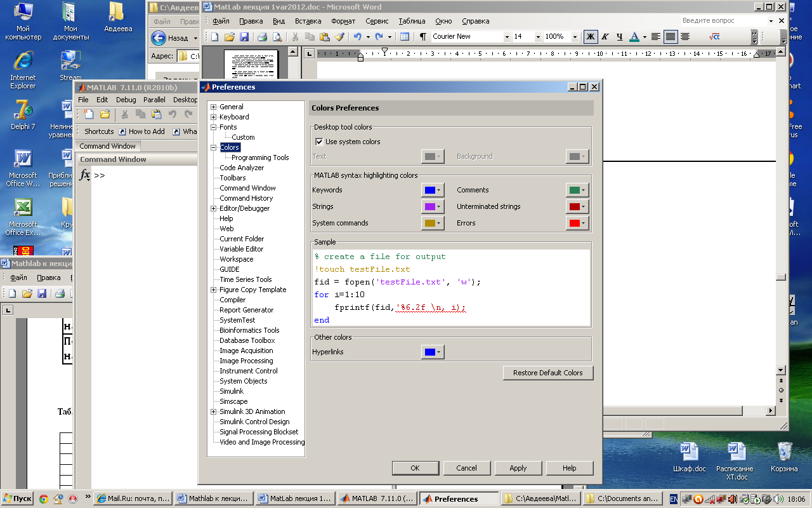Screen dimensions: 812x508
Task: Click Cancel button in Preferences
Action: (466, 468)
